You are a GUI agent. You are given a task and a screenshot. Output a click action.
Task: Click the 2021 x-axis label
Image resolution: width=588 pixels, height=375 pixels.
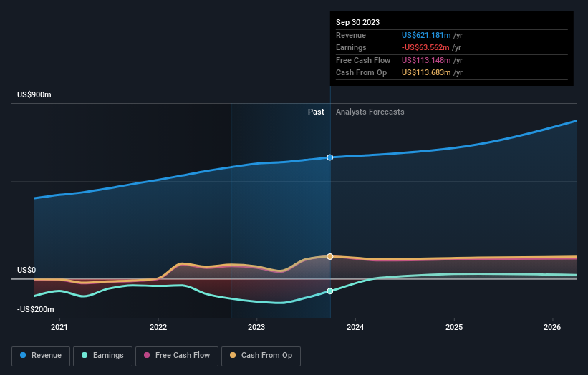[59, 327]
